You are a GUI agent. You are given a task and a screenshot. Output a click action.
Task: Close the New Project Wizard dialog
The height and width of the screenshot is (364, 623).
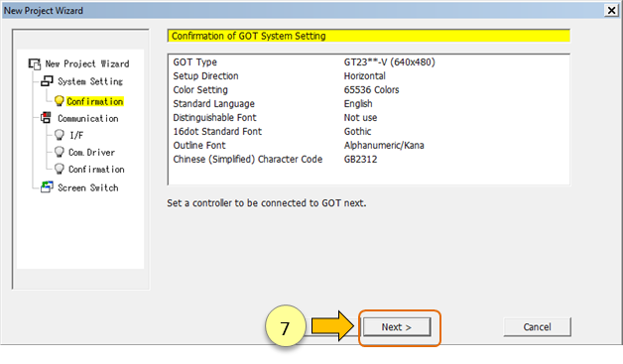611,10
